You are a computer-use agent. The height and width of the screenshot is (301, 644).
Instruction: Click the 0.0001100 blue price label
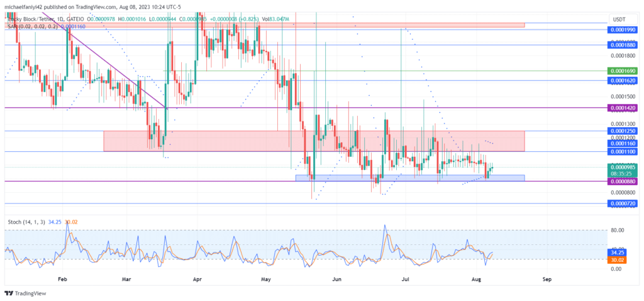(623, 152)
